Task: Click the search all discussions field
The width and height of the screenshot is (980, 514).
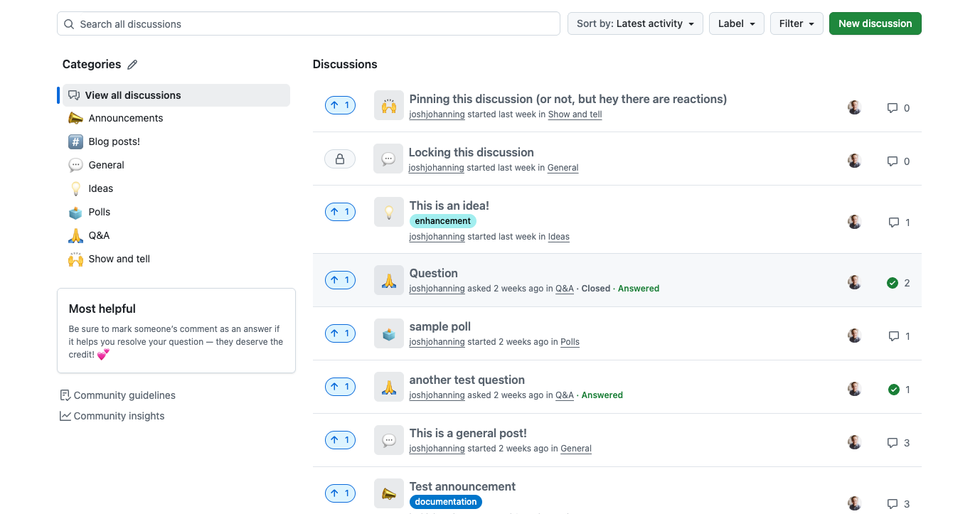Action: point(308,23)
